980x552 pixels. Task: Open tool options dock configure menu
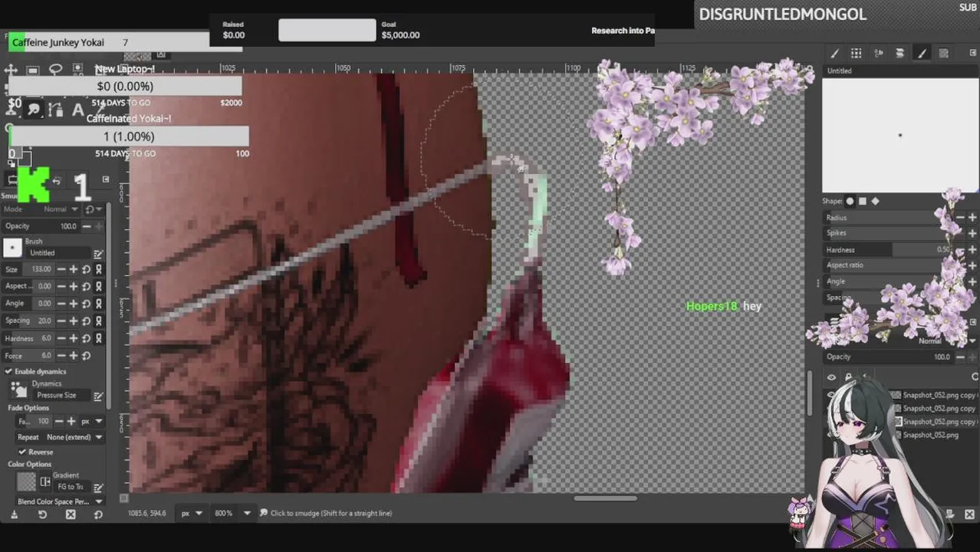(106, 179)
